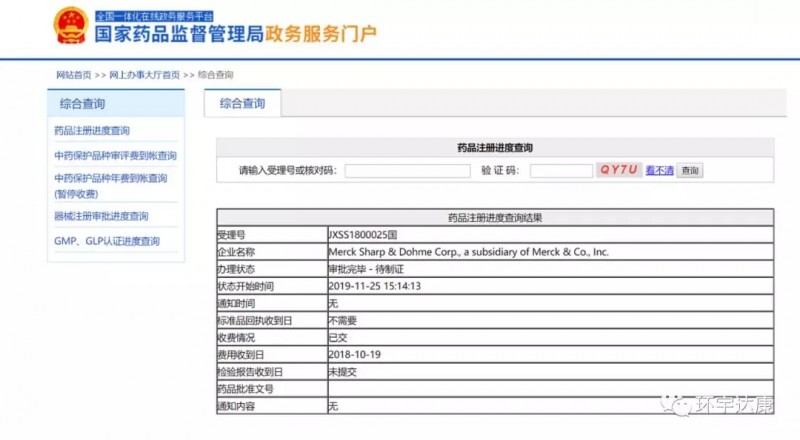Screen dimensions: 800x440
Task: Select 受理号 value JXSS1800025国
Action: [363, 235]
